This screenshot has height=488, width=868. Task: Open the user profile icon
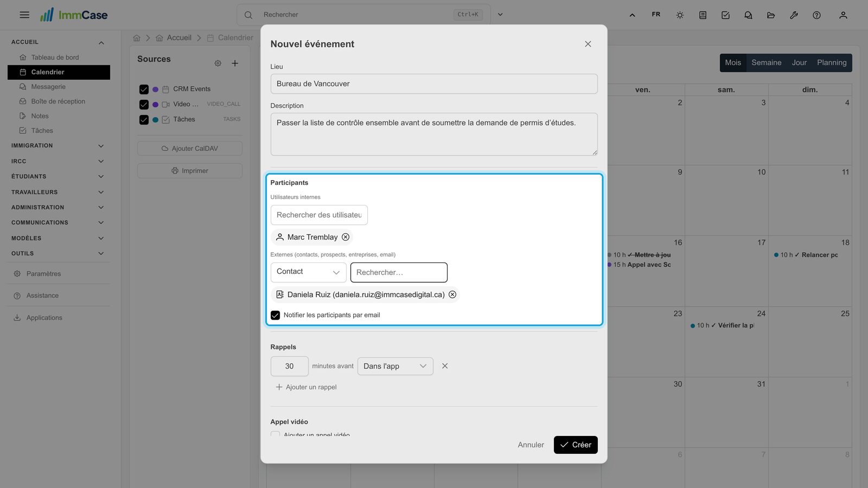(x=843, y=15)
